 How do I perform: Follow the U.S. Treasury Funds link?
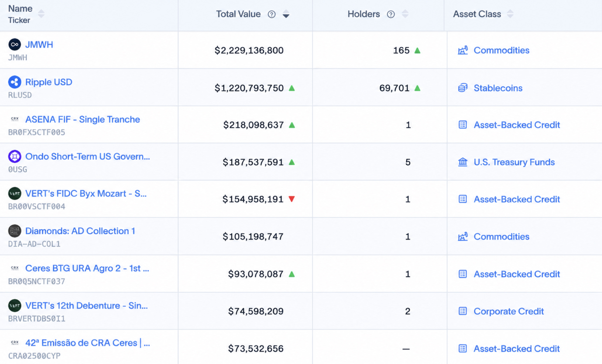coord(514,162)
